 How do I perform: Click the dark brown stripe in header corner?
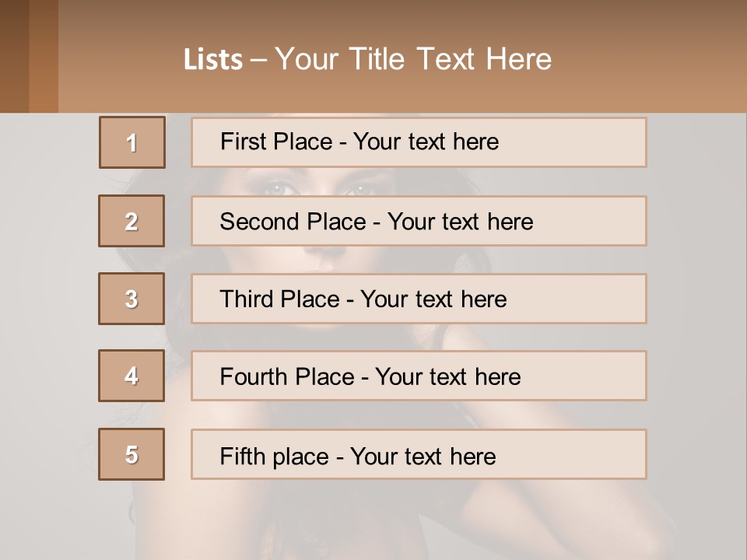pos(14,56)
